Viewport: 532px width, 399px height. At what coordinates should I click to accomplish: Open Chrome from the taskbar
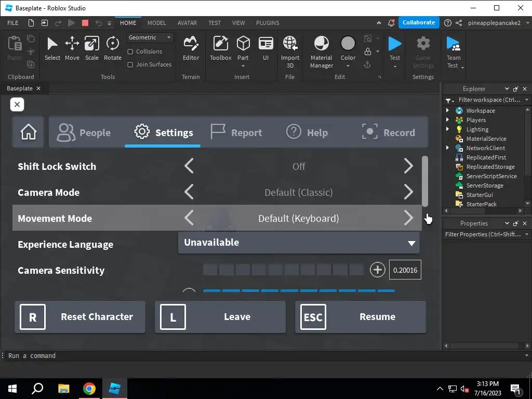(89, 389)
